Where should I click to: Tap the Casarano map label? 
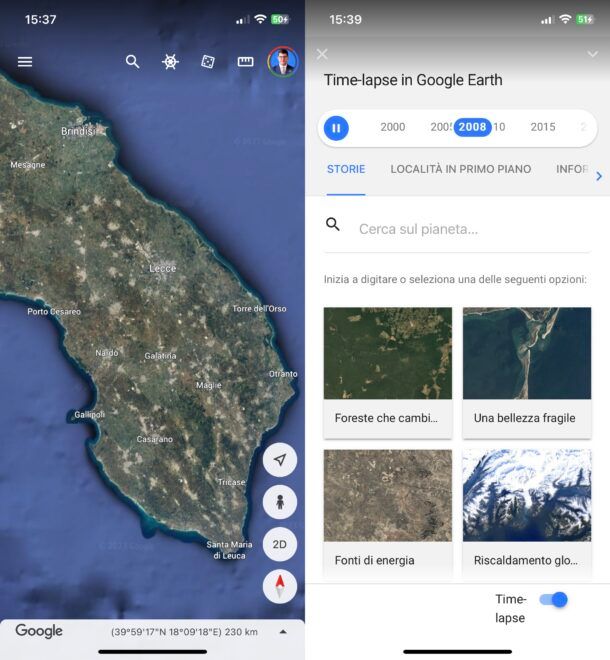pos(154,439)
